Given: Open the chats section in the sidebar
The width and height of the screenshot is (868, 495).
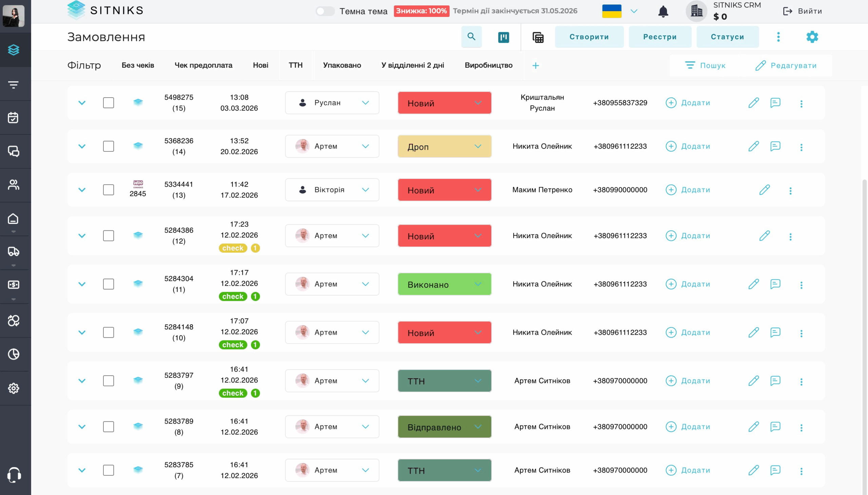Looking at the screenshot, I should 14,151.
